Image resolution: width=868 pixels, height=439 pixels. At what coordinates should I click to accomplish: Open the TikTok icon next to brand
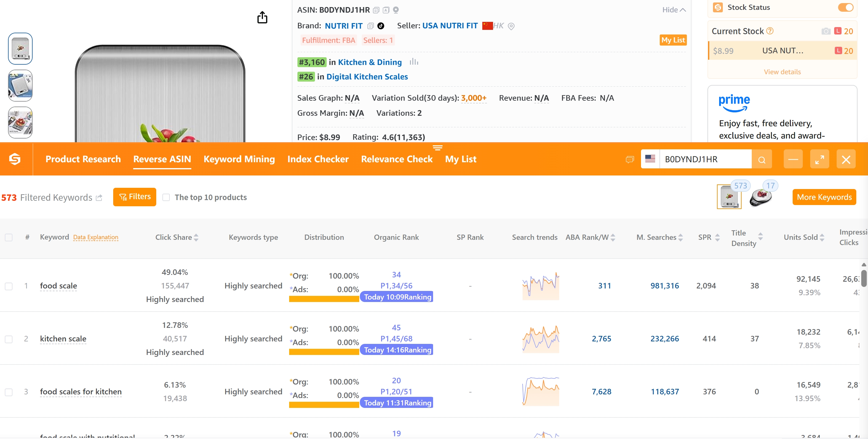[381, 26]
